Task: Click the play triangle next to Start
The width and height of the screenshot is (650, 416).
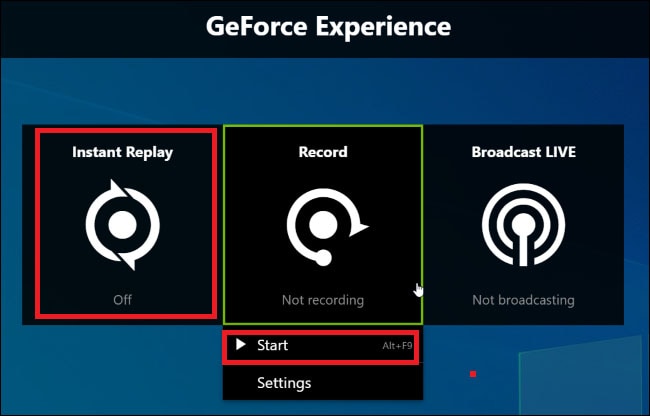Action: [x=240, y=344]
